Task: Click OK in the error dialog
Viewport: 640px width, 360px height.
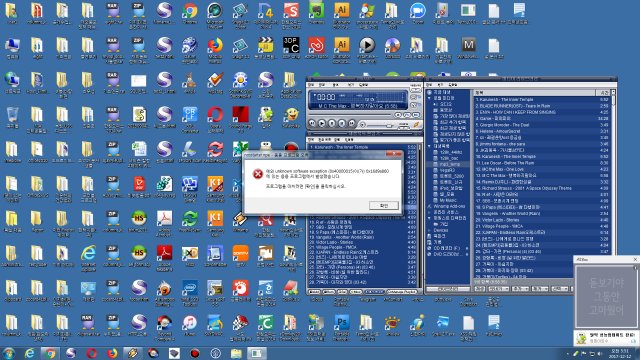Action: [384, 205]
